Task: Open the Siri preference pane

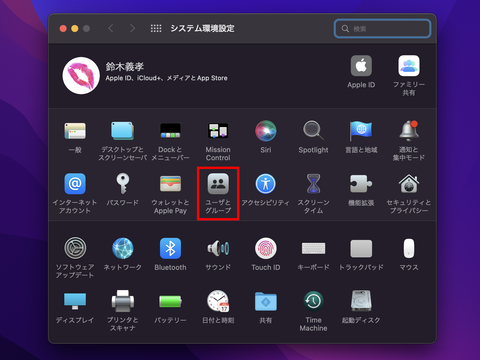Action: [266, 131]
